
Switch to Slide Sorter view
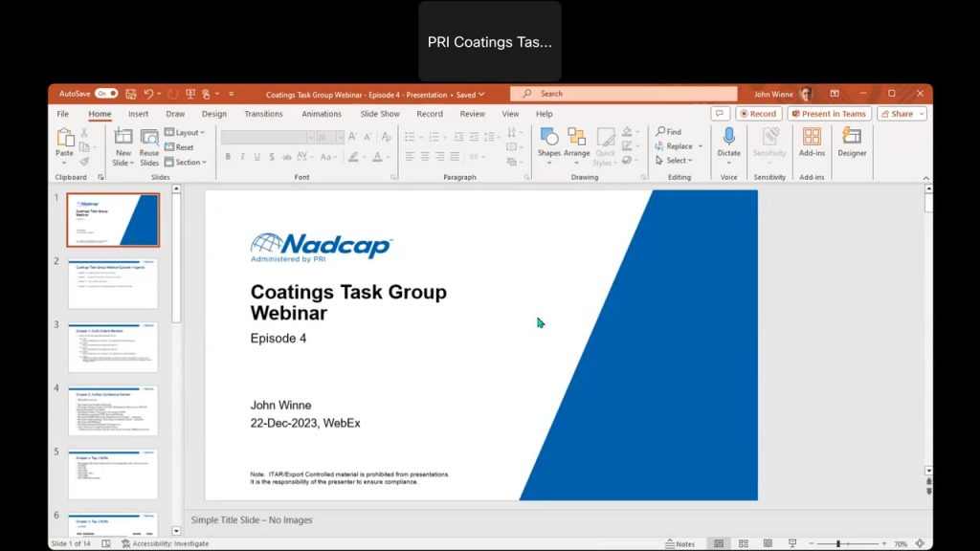[x=743, y=543]
